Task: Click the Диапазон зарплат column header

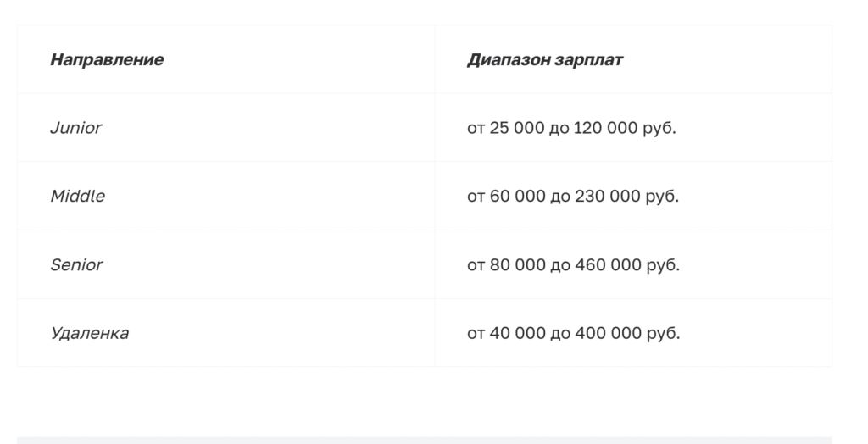Action: 545,59
